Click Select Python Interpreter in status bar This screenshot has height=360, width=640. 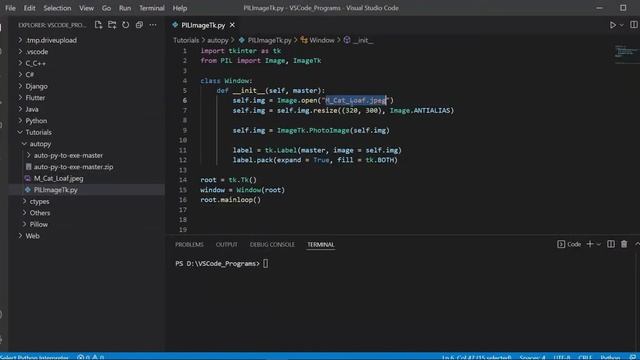click(34, 357)
